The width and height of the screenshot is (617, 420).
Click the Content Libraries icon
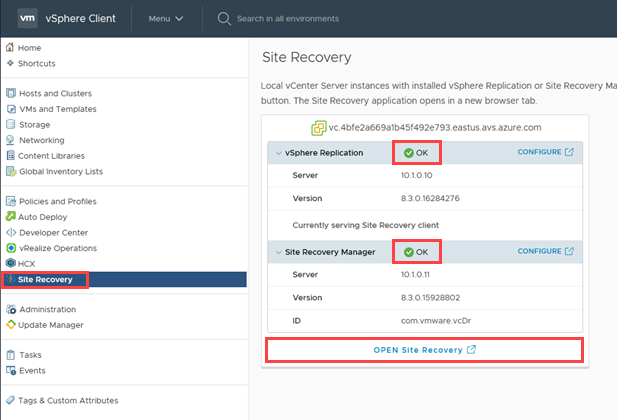(x=11, y=155)
